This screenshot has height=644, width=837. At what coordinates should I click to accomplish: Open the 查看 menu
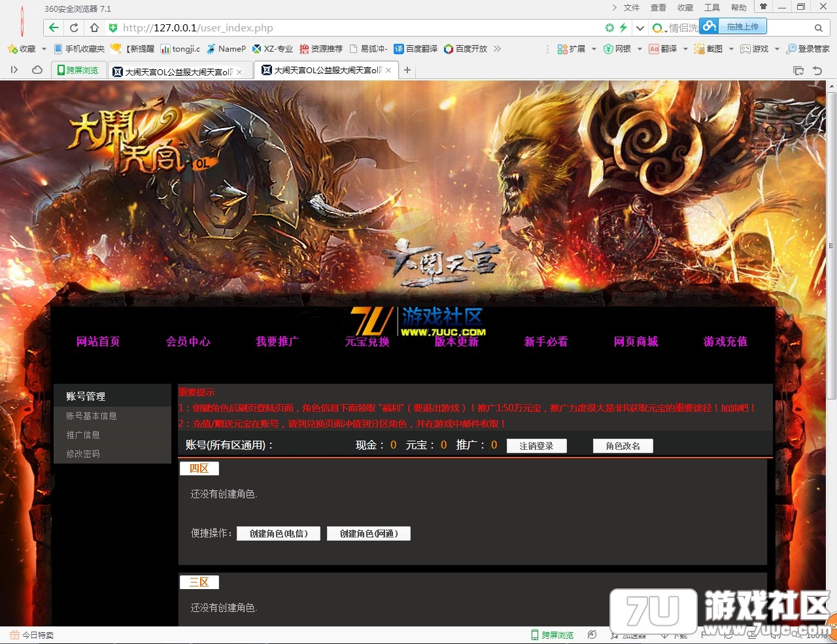pyautogui.click(x=658, y=8)
